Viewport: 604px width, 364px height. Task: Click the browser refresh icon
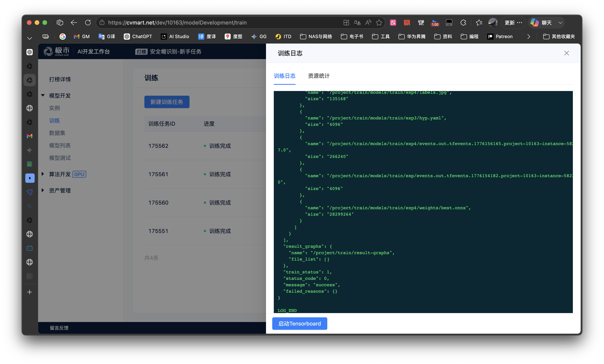(88, 23)
